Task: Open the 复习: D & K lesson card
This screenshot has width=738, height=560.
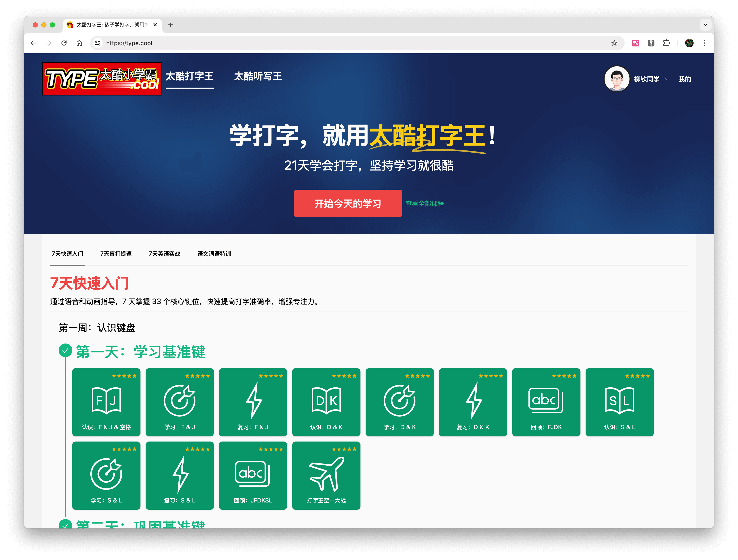Action: pos(473,402)
